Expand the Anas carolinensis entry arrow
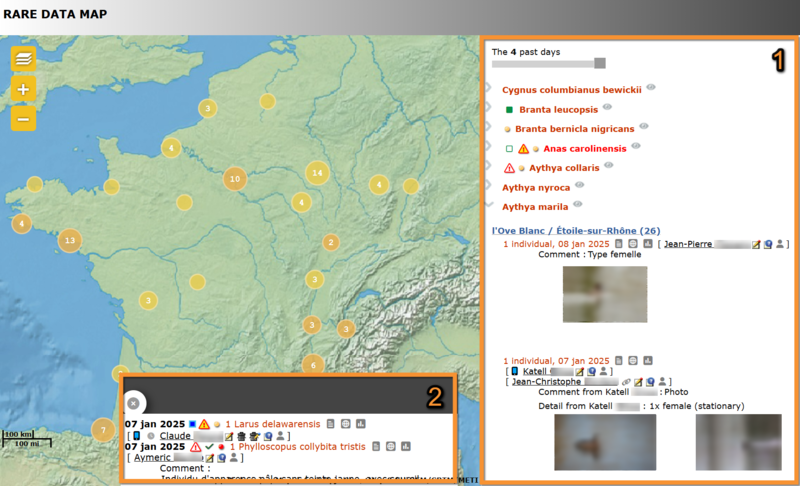The image size is (800, 486). (489, 146)
